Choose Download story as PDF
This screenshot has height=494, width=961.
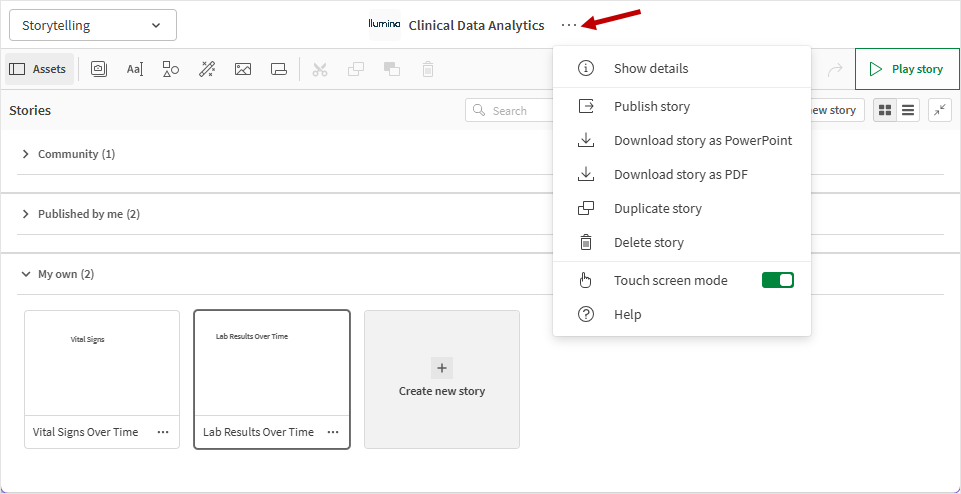click(682, 175)
